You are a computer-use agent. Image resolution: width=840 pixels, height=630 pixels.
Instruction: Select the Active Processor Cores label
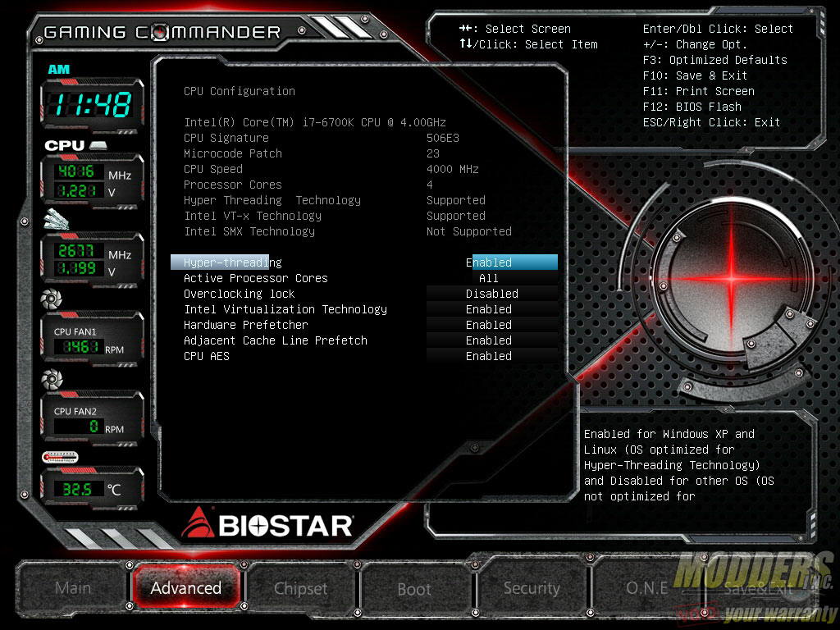256,278
